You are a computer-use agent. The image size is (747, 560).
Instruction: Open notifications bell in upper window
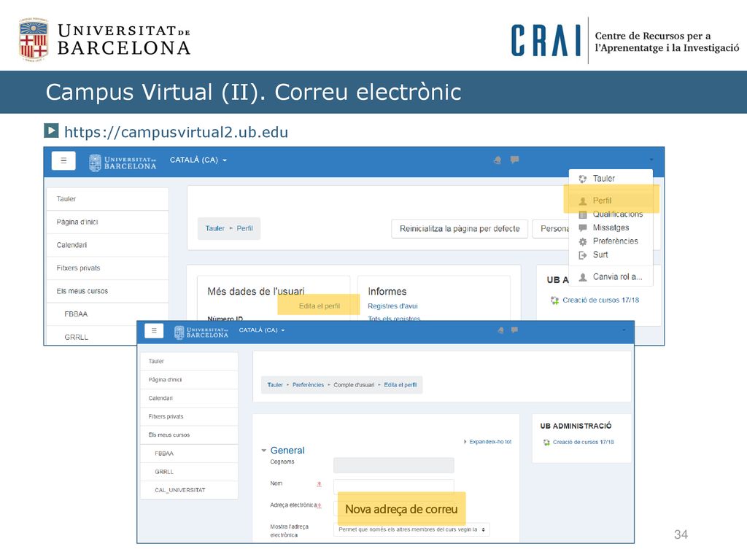coord(498,160)
